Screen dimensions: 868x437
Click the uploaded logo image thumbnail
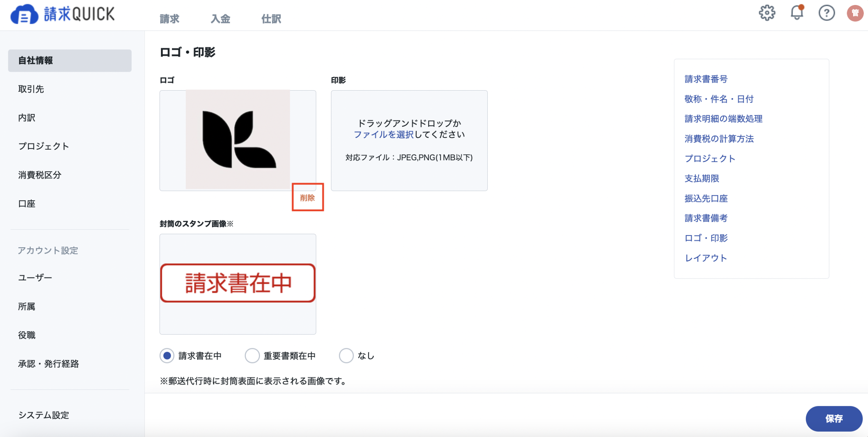[x=238, y=139]
